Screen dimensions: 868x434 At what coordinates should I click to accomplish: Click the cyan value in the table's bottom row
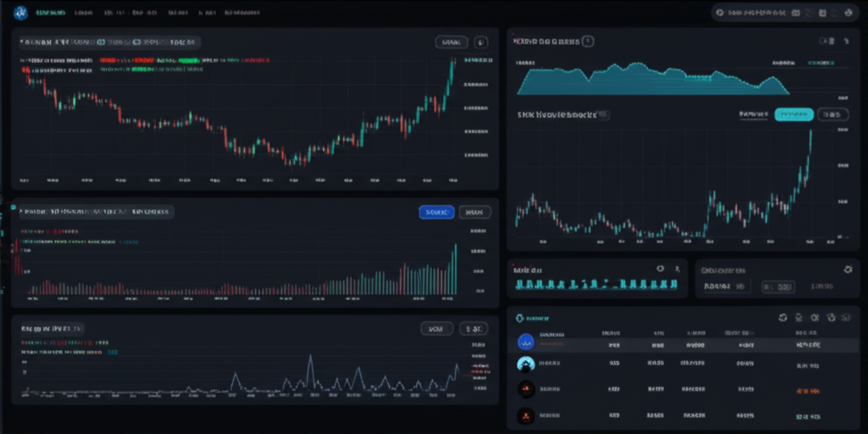tap(808, 415)
